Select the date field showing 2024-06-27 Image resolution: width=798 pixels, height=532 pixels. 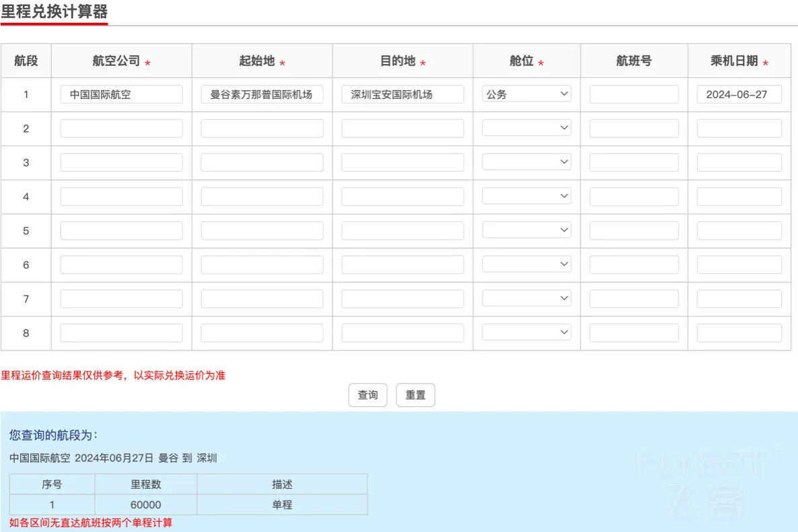coord(739,94)
